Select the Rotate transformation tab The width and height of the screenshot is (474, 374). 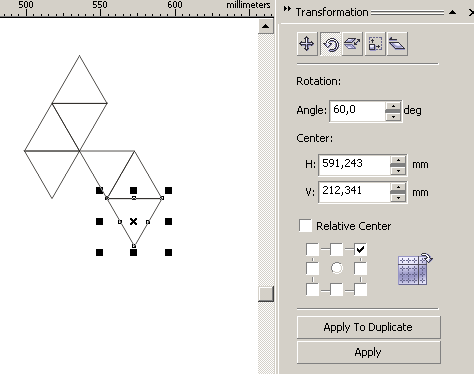pyautogui.click(x=330, y=44)
